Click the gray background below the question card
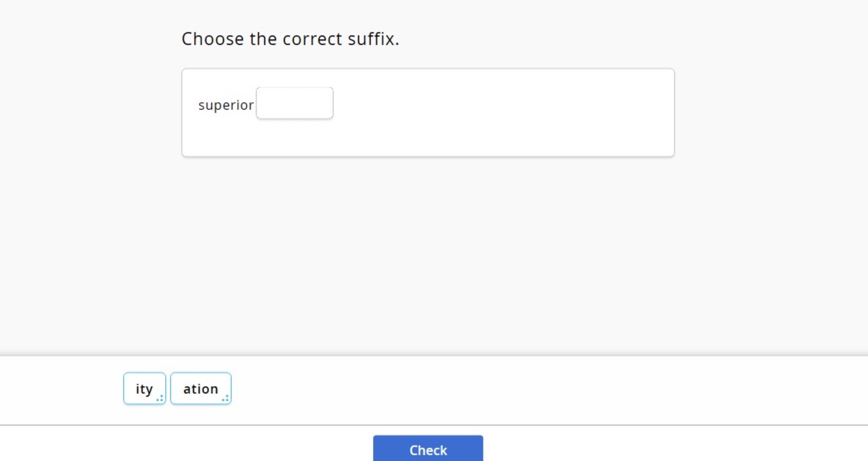868x461 pixels. (428, 253)
